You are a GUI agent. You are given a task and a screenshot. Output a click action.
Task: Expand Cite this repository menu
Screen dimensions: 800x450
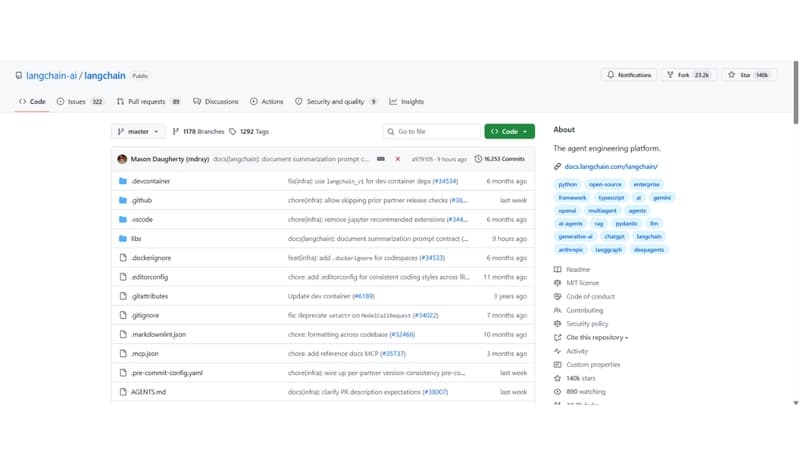point(597,337)
